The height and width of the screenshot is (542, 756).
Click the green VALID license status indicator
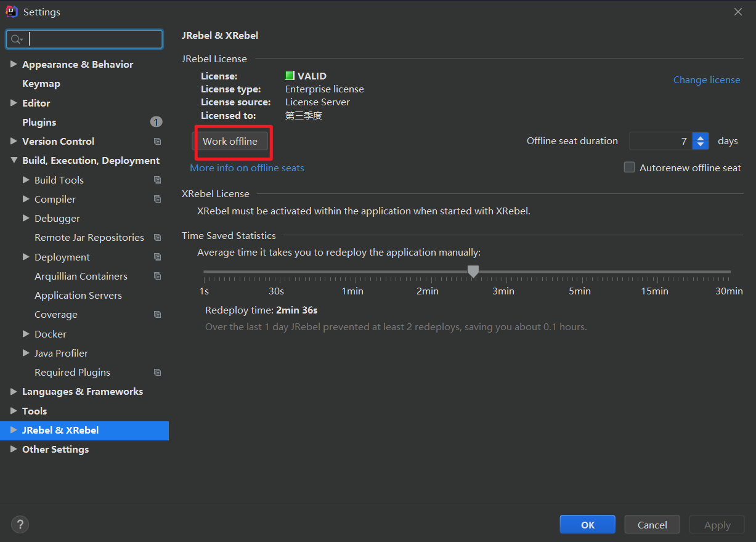288,75
